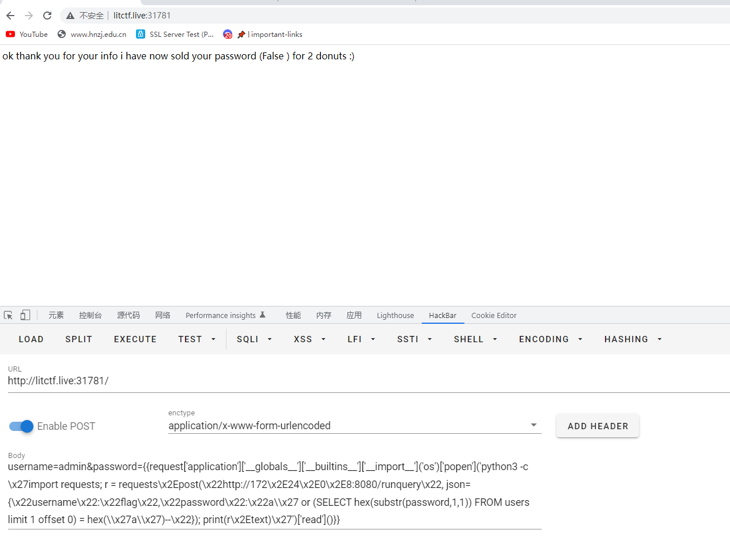Click the EXECUTE button in HackBar

pyautogui.click(x=135, y=339)
